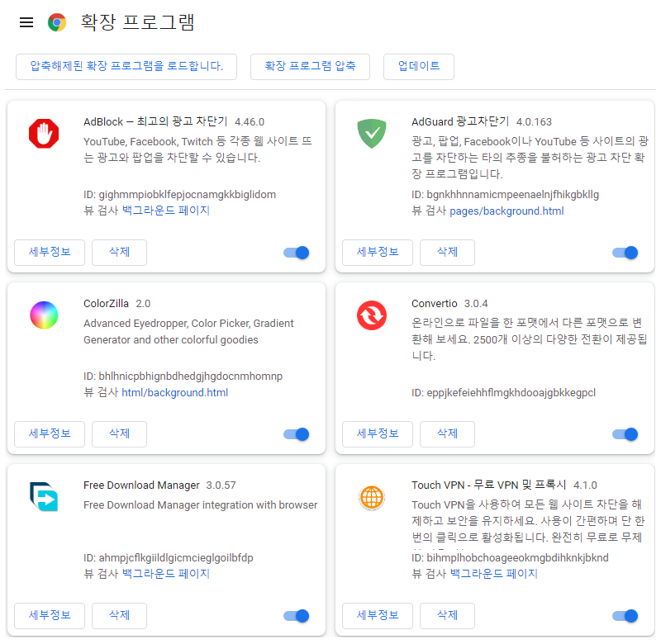Click the ColorZilla color wheel icon
The width and height of the screenshot is (661, 644).
tap(44, 315)
